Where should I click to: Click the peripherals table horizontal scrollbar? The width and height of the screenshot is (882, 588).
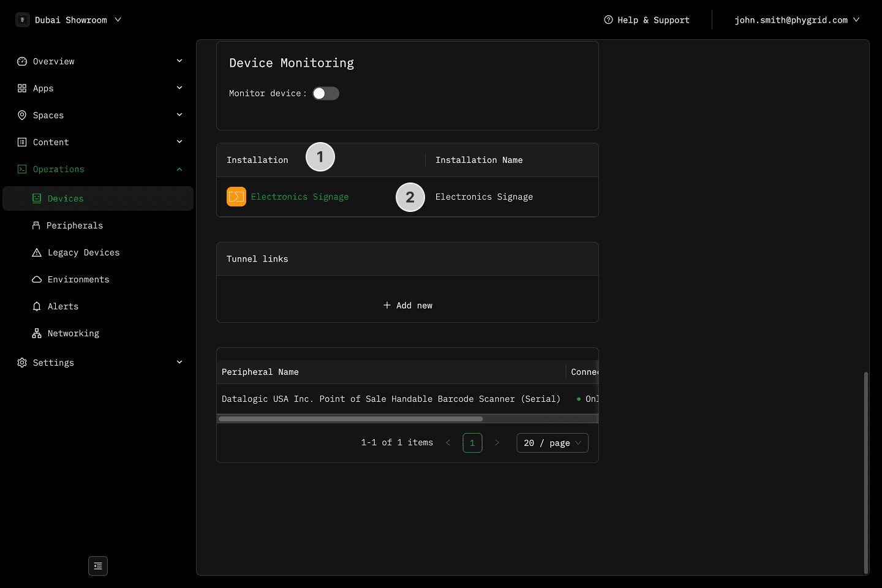pos(351,419)
